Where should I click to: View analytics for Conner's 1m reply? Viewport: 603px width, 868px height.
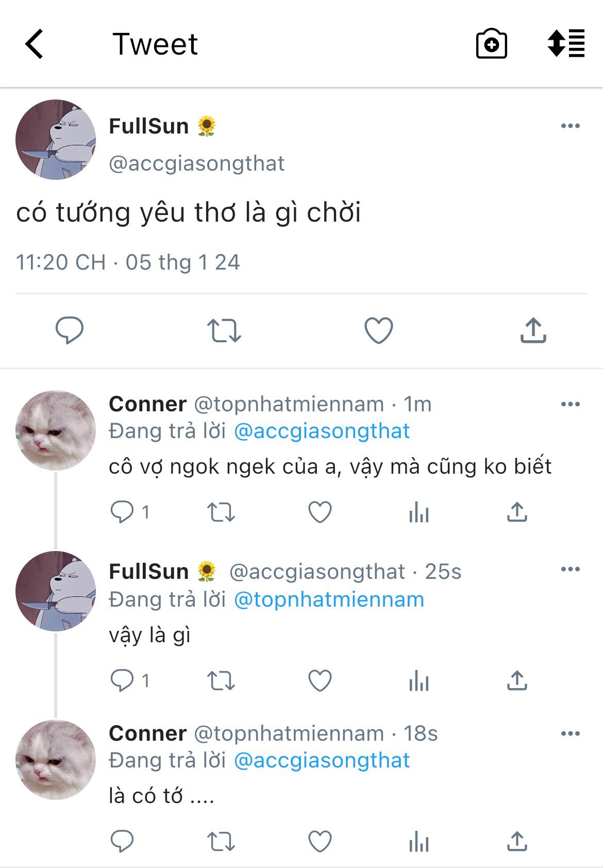coord(418,512)
